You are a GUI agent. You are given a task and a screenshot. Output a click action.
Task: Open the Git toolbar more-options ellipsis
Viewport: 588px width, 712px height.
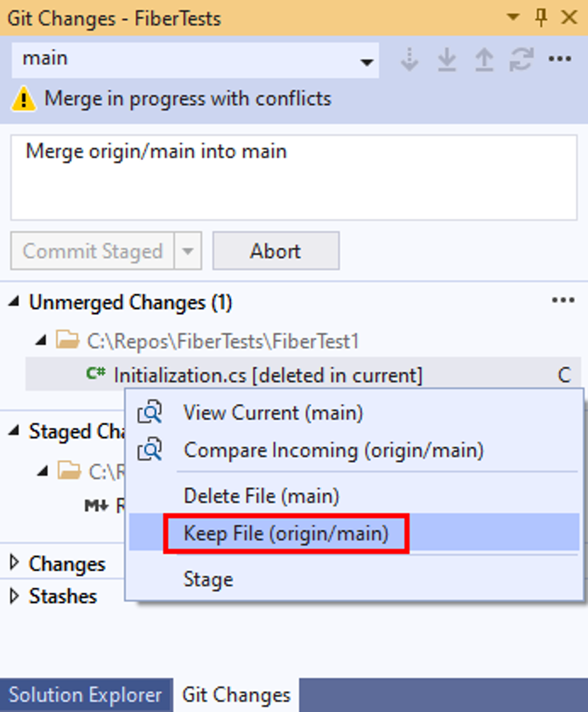click(x=560, y=59)
